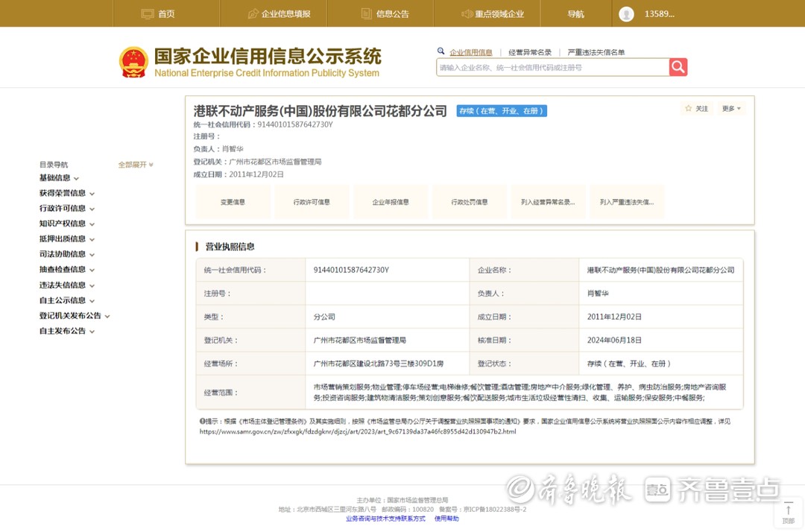
Task: Open the 更多 dropdown
Action: click(x=731, y=108)
